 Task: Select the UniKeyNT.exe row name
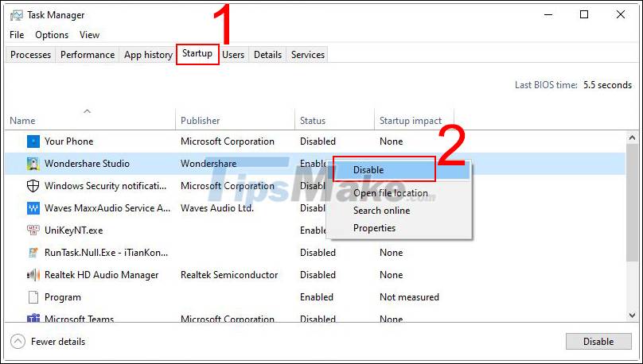click(73, 230)
